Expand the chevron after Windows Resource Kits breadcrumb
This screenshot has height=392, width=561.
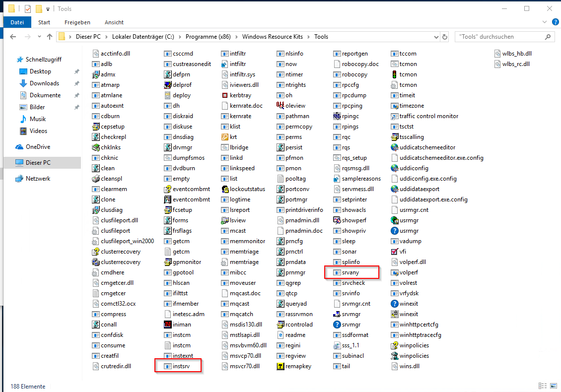308,37
